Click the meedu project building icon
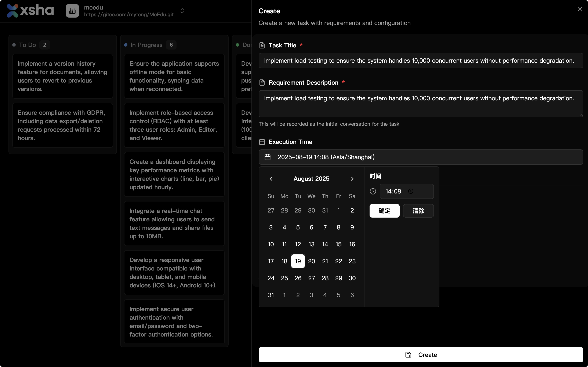This screenshot has width=588, height=367. click(x=72, y=11)
